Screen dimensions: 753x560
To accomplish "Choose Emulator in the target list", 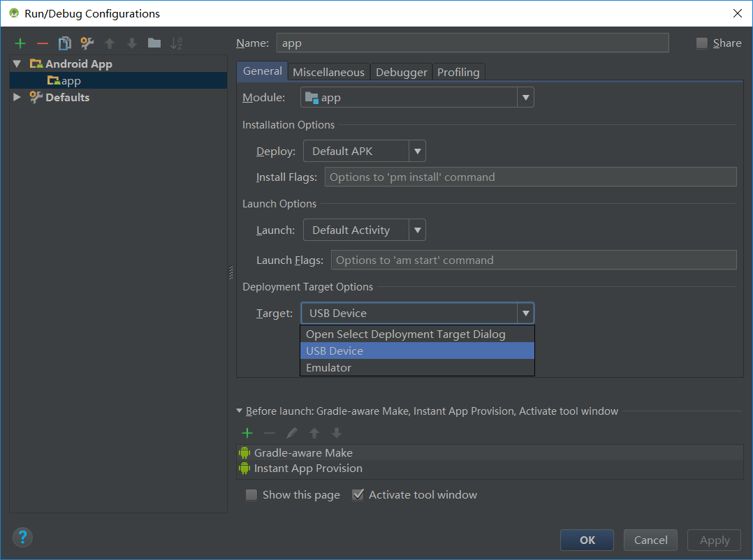I will pyautogui.click(x=417, y=367).
